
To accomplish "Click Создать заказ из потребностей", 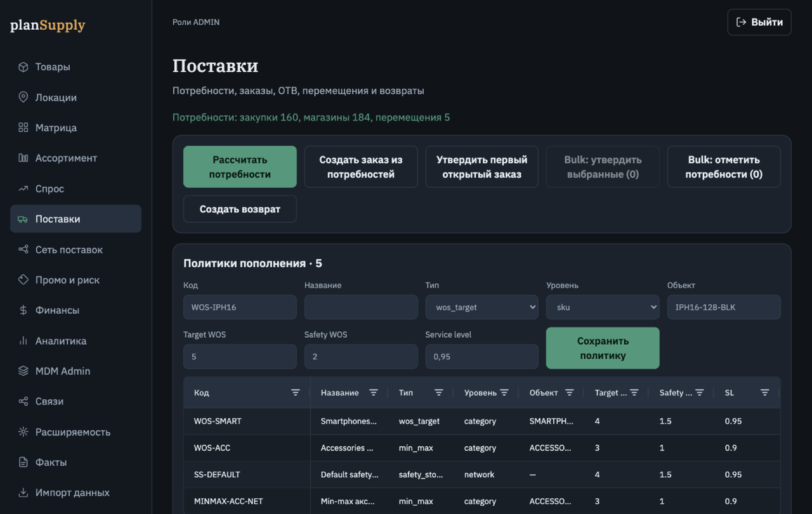I will [361, 167].
